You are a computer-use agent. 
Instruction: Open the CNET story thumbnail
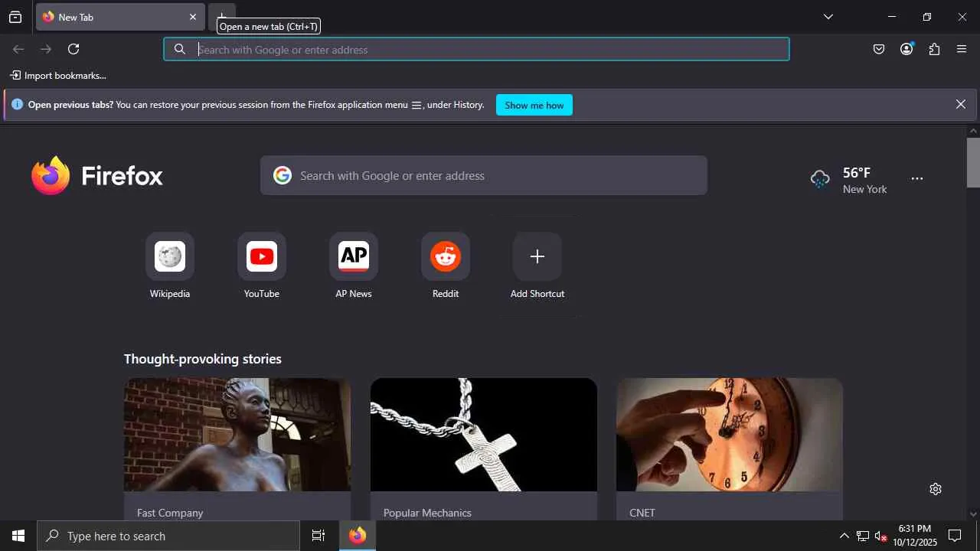tap(730, 435)
